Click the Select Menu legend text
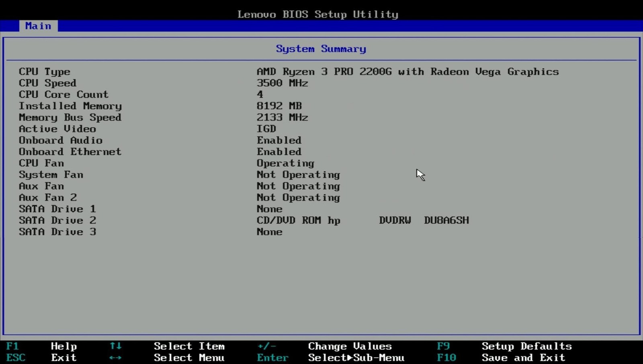The height and width of the screenshot is (364, 643). coord(189,358)
